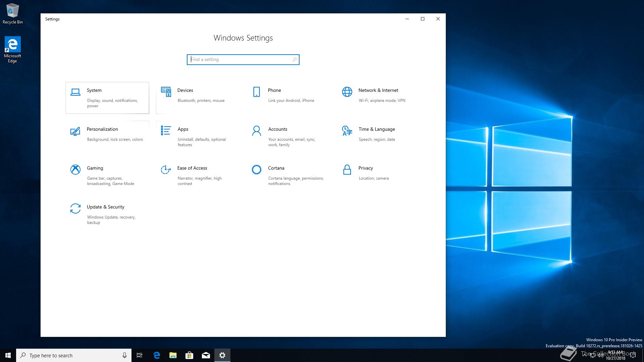Click the Start button on the taskbar
The image size is (644, 362).
click(8, 355)
